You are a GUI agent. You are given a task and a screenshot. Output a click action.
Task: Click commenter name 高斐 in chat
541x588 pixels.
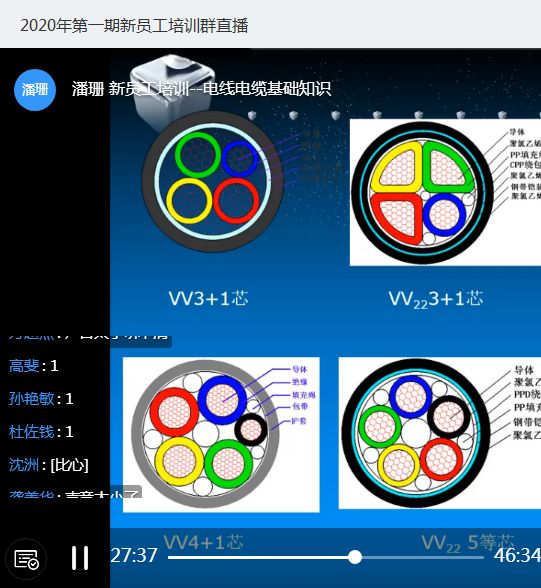[24, 366]
